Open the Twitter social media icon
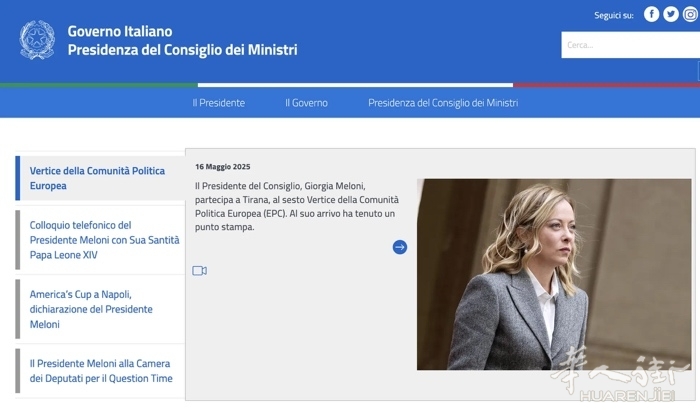The image size is (700, 411). (x=670, y=14)
